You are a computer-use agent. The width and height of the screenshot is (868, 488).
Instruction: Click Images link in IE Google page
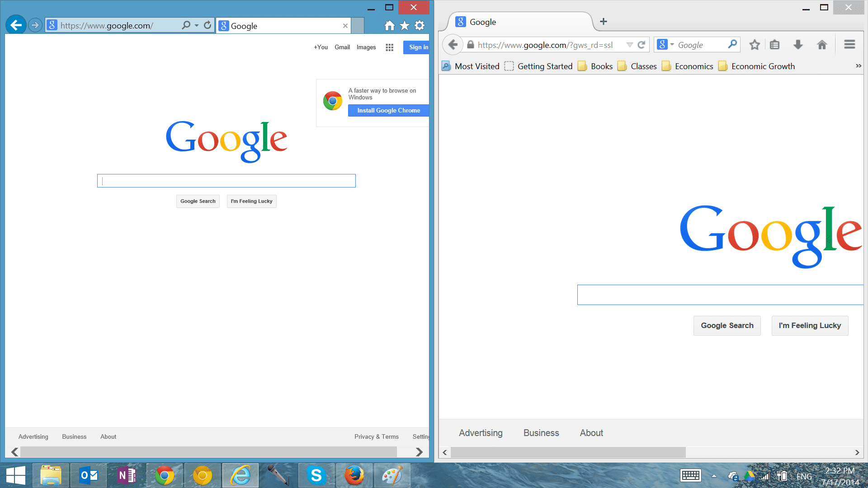[365, 47]
